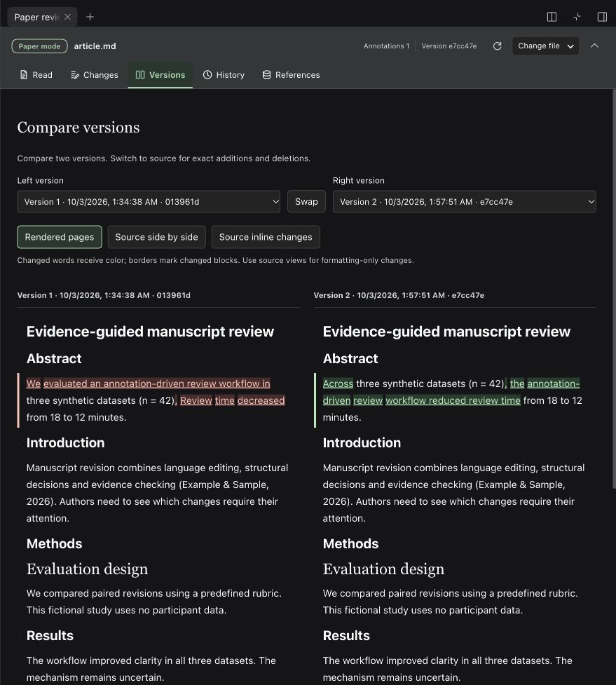616x685 pixels.
Task: Collapse the header with the up chevron
Action: (594, 46)
